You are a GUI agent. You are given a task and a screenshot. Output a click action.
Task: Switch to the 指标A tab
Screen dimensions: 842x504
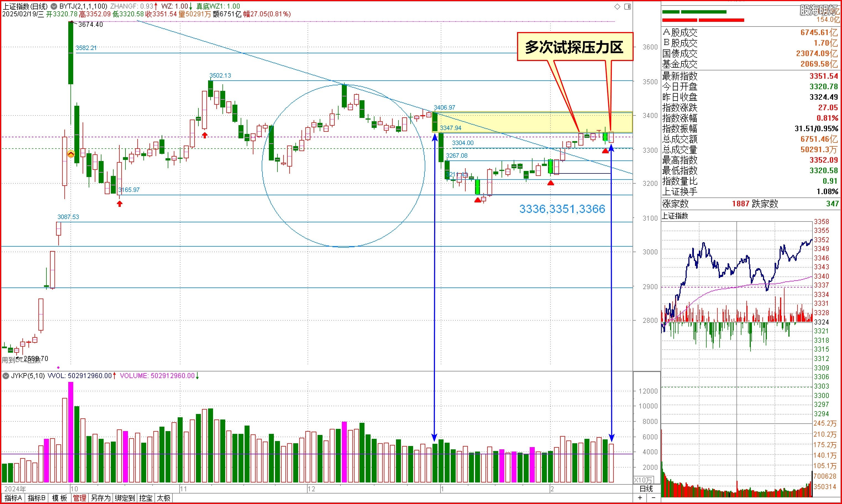[13, 498]
